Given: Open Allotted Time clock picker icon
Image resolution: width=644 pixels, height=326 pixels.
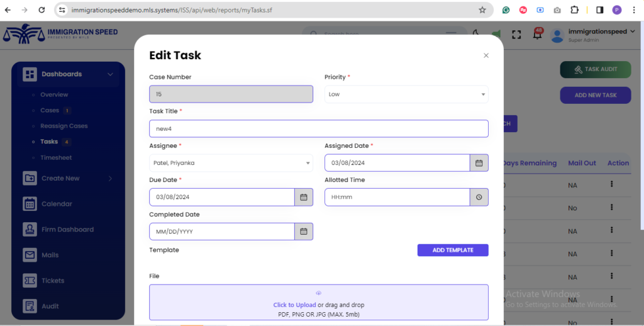Looking at the screenshot, I should tap(479, 197).
